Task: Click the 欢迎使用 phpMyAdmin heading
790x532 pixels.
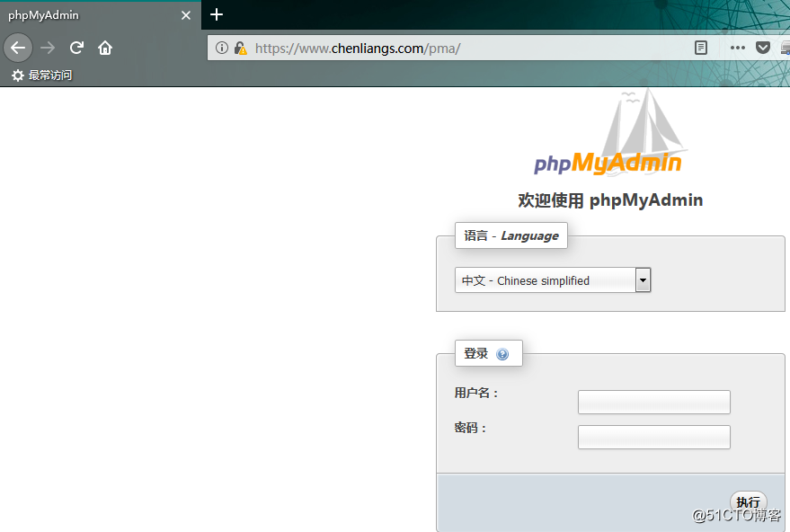Action: [x=610, y=200]
